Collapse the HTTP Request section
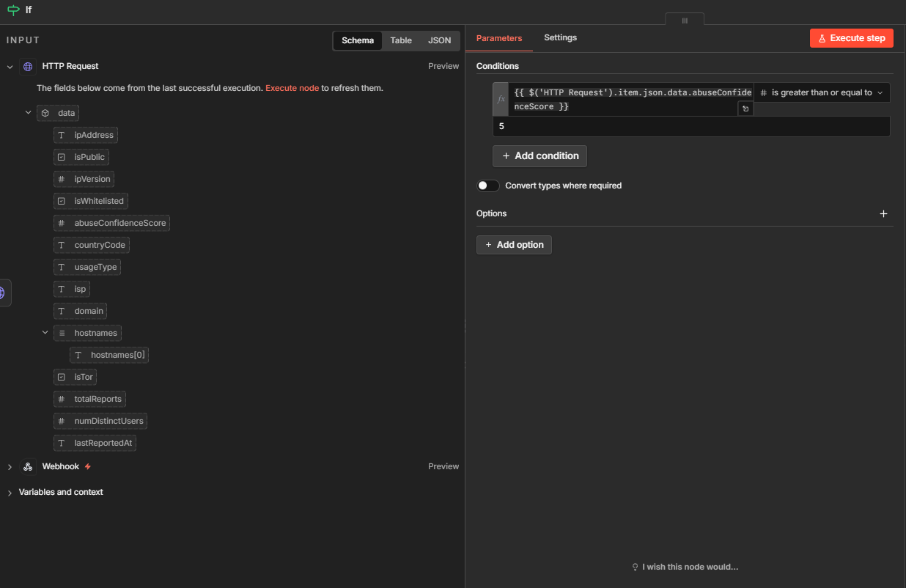 pos(10,67)
